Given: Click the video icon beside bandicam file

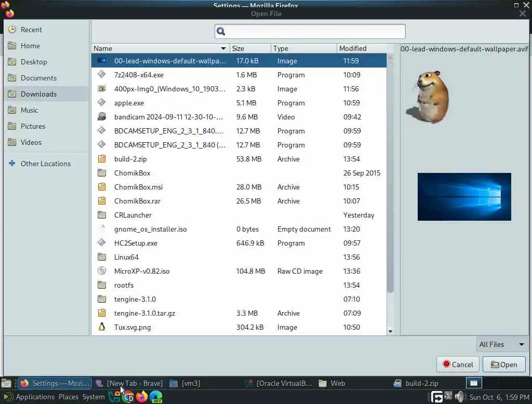Looking at the screenshot, I should pos(102,117).
